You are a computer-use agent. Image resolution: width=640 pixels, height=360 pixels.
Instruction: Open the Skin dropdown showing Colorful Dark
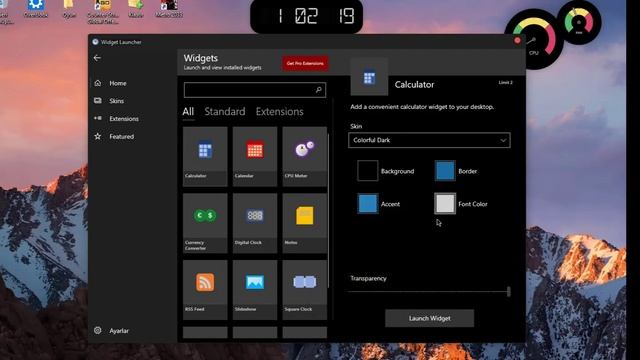429,140
